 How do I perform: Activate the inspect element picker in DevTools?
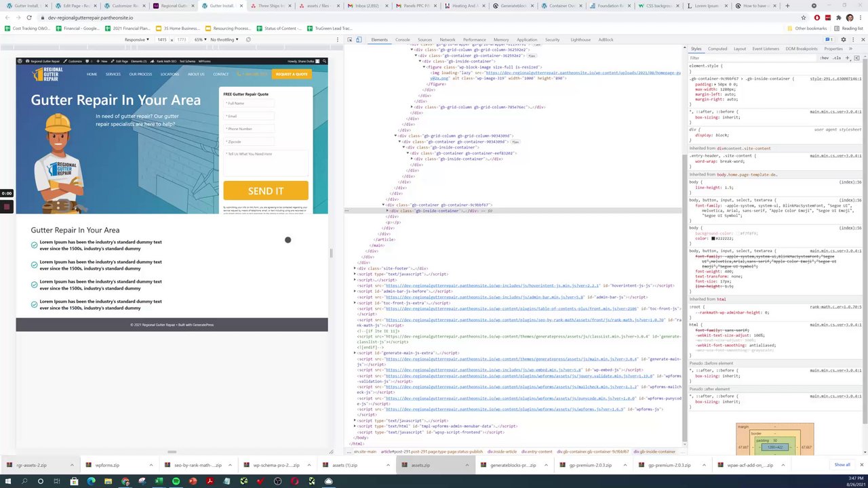point(350,40)
